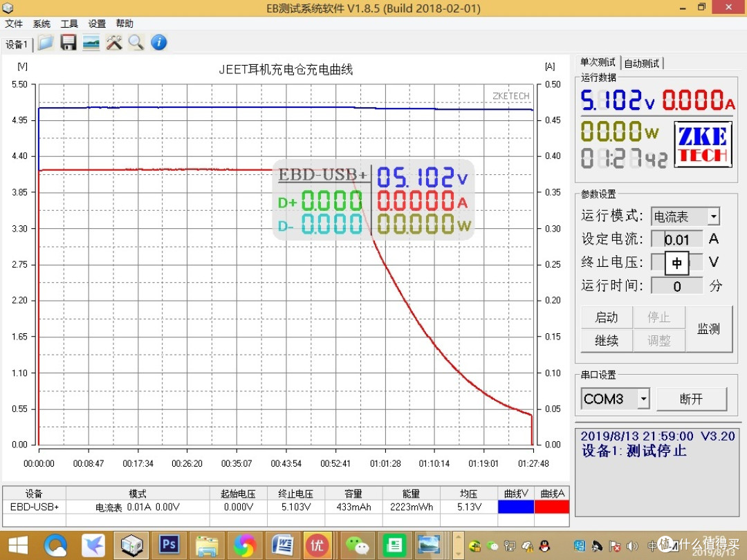Click the 监测 button
The height and width of the screenshot is (560, 747).
point(708,329)
